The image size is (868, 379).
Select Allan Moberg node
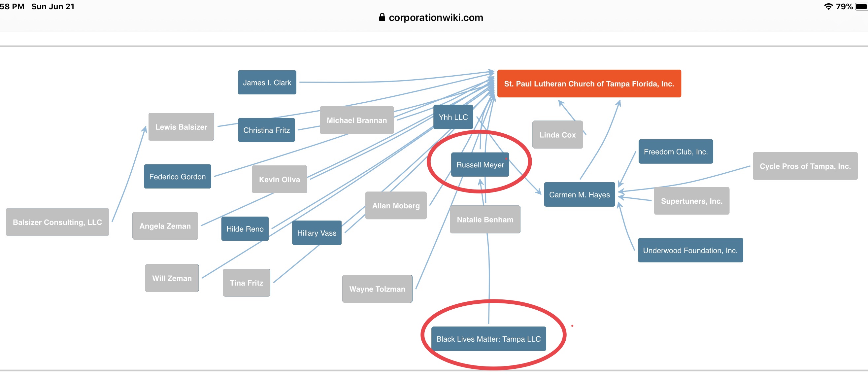point(396,205)
